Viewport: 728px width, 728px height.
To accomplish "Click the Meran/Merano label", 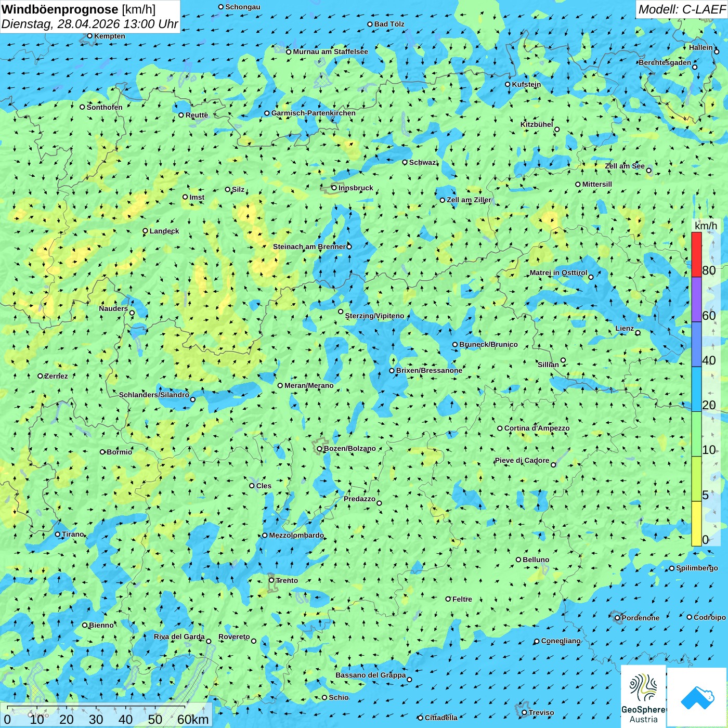I will tap(309, 385).
